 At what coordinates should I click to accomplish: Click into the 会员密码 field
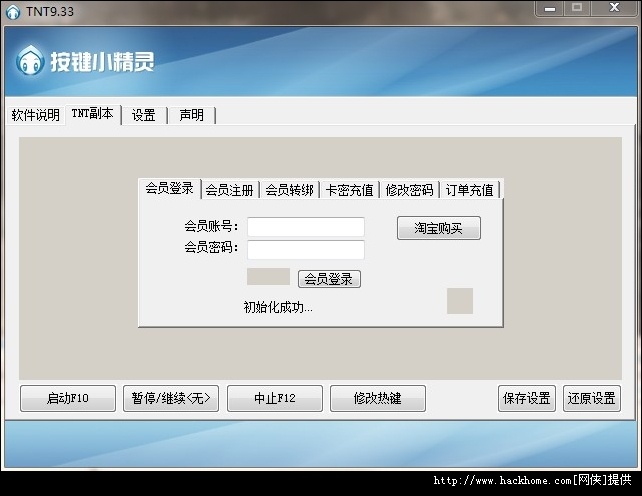click(305, 249)
